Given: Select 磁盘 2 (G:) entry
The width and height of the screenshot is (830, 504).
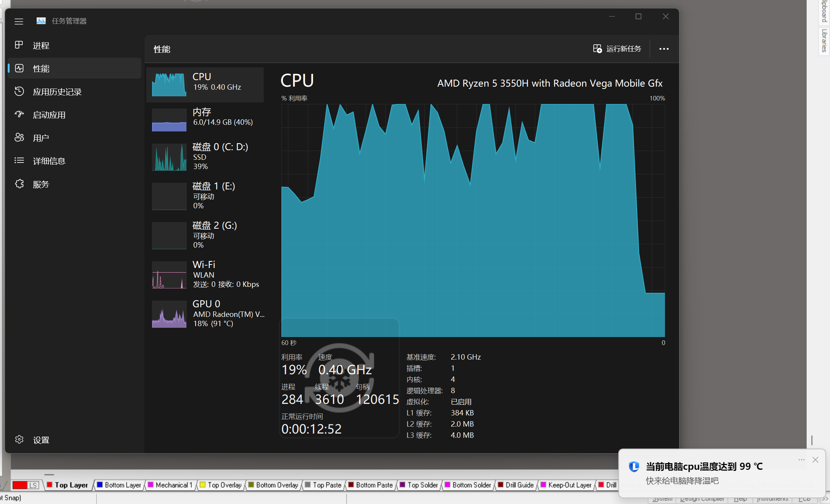Looking at the screenshot, I should [205, 235].
